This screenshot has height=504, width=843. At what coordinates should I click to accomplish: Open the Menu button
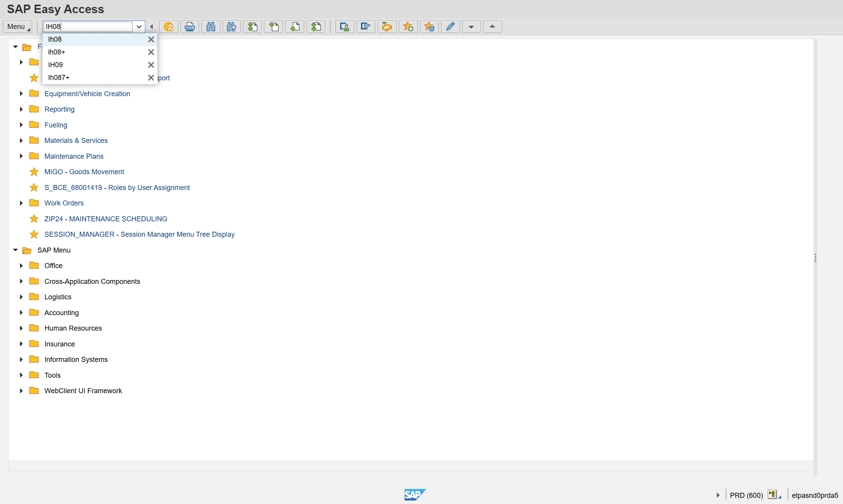[18, 27]
